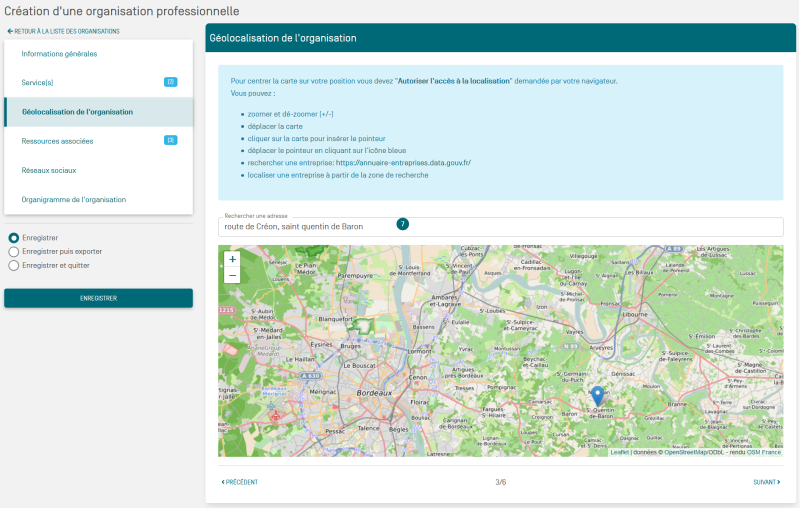This screenshot has height=517, width=800.
Task: Open the Leaflet attribution link
Action: pyautogui.click(x=619, y=452)
